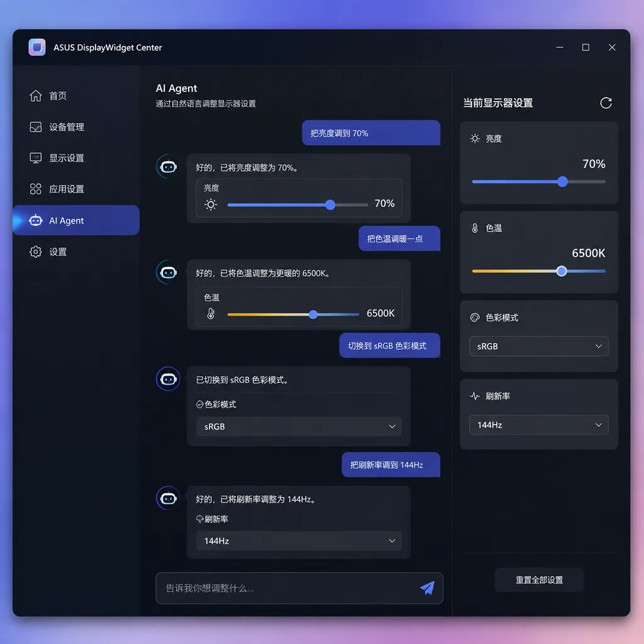Click the sun icon in chat brightness card

coord(211,204)
